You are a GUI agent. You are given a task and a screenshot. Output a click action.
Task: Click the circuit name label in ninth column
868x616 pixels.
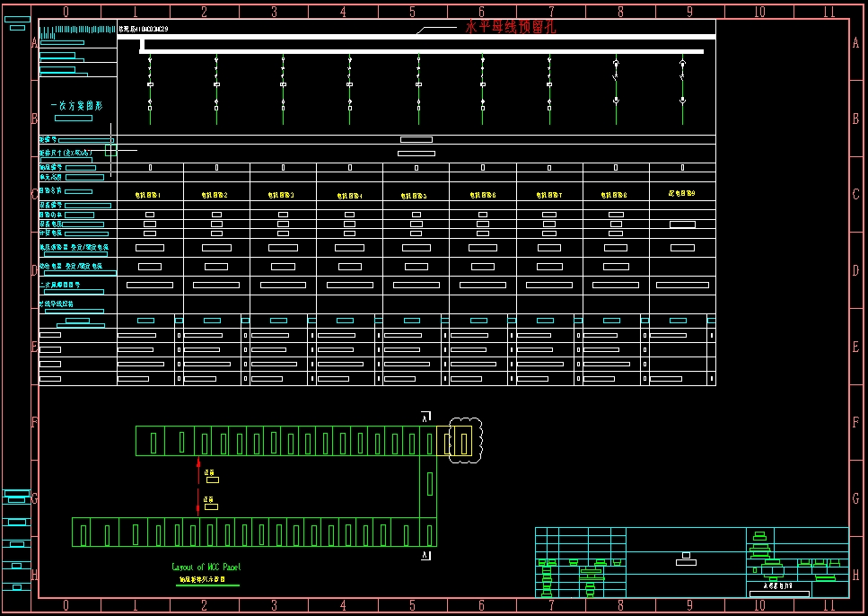682,194
